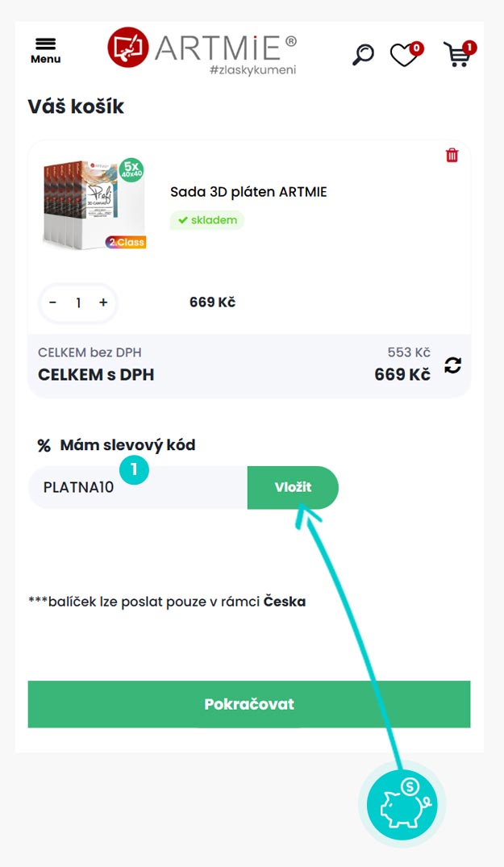Open the hamburger Menu

pos(45,49)
